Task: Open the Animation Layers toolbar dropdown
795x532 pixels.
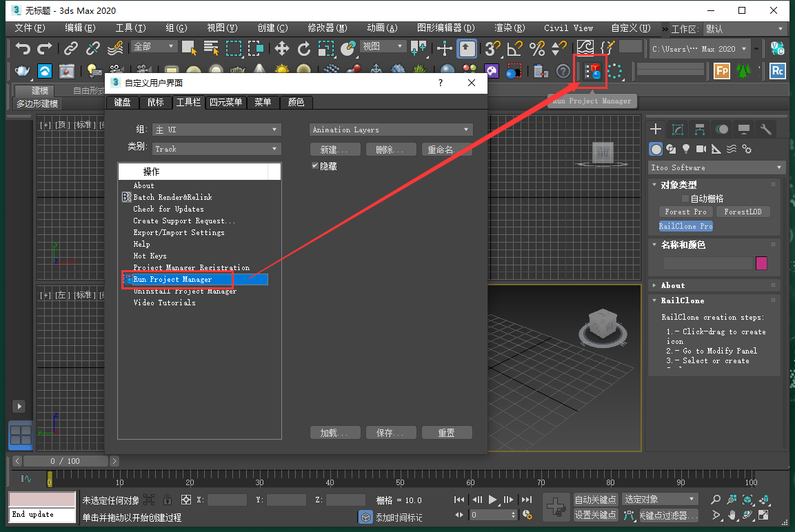Action: pos(391,129)
